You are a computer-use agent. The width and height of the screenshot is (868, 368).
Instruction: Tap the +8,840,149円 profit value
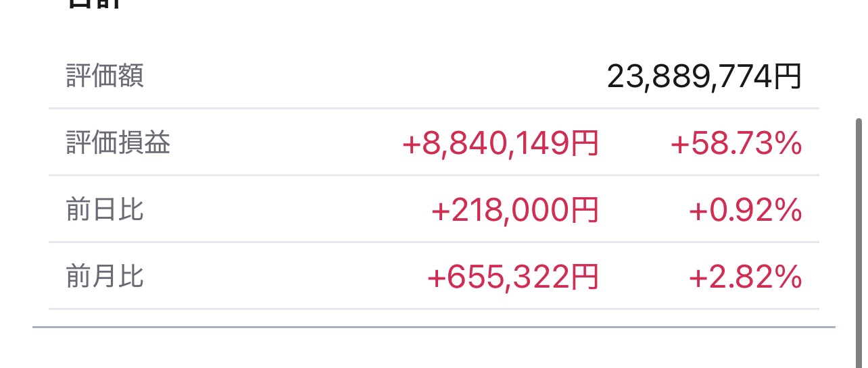[x=500, y=144]
